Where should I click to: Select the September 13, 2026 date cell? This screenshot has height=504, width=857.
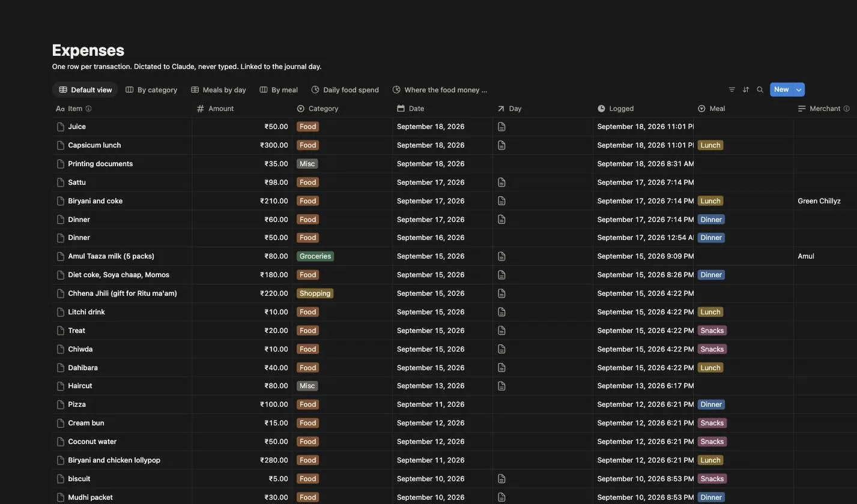pyautogui.click(x=443, y=386)
